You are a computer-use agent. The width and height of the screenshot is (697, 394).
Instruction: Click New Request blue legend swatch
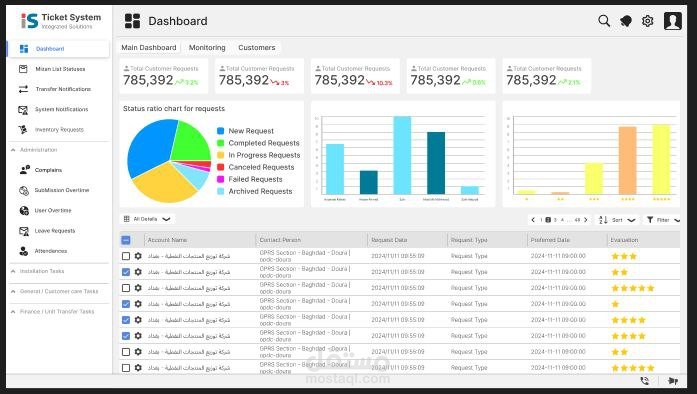point(220,131)
